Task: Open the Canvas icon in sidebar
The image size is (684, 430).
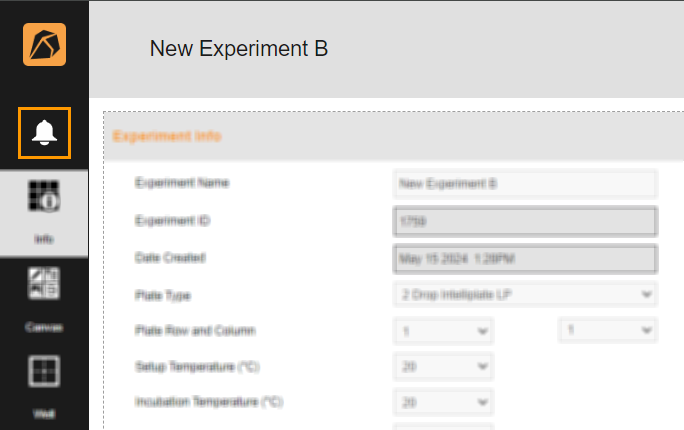Action: (x=44, y=283)
